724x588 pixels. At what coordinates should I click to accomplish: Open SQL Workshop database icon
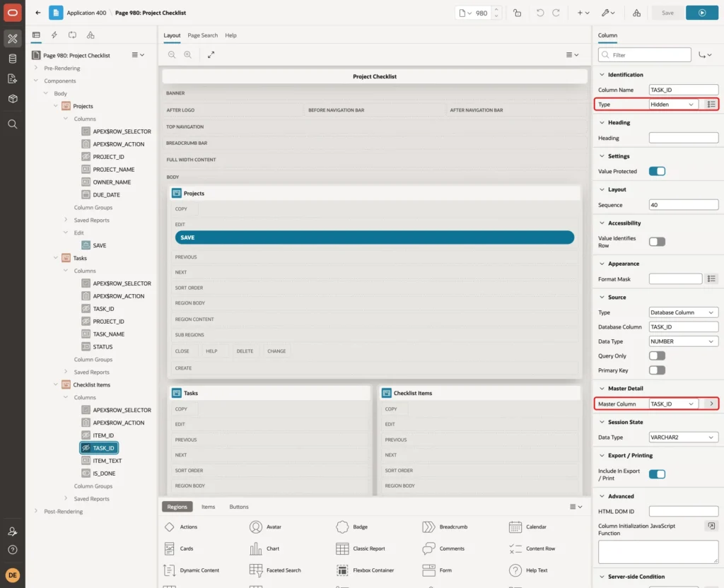pyautogui.click(x=13, y=59)
